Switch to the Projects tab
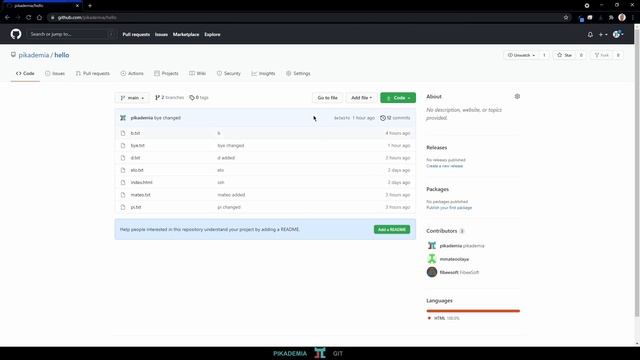This screenshot has height=360, width=640. click(x=166, y=73)
